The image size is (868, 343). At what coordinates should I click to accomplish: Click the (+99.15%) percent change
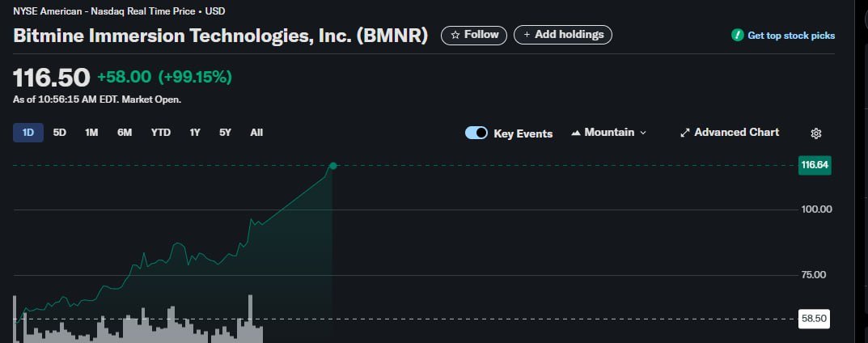[195, 77]
